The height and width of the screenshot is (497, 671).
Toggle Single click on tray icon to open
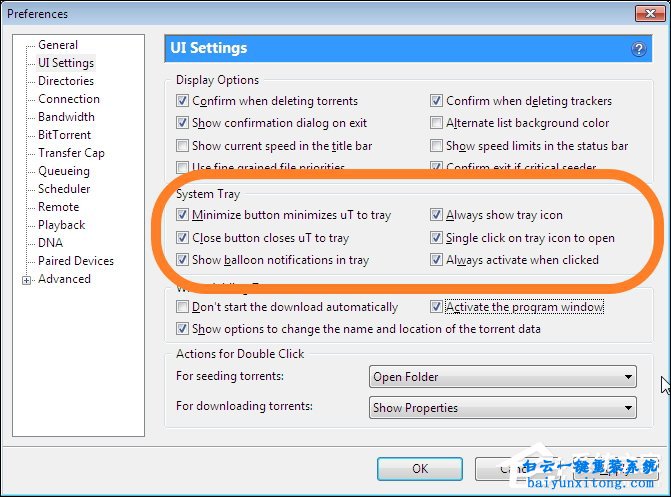437,238
